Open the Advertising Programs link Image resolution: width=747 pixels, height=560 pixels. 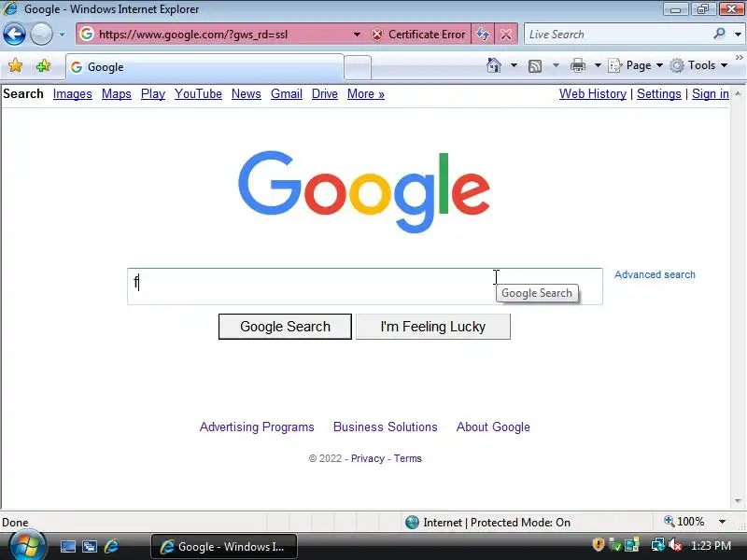coord(257,427)
